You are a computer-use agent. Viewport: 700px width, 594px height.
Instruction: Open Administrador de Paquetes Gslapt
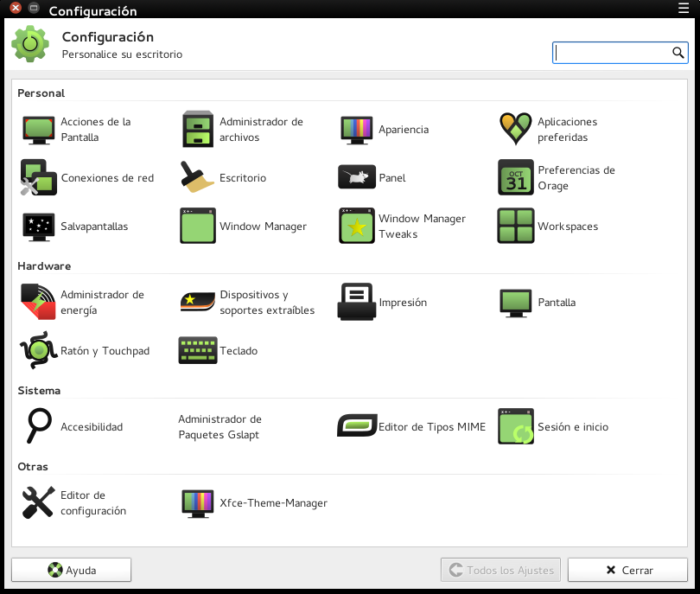tap(220, 427)
